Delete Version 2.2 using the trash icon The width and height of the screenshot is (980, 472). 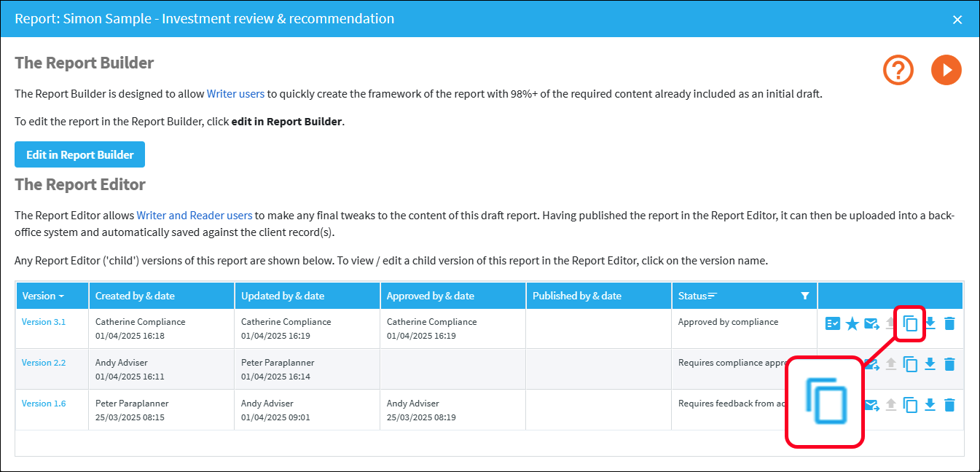pos(949,364)
